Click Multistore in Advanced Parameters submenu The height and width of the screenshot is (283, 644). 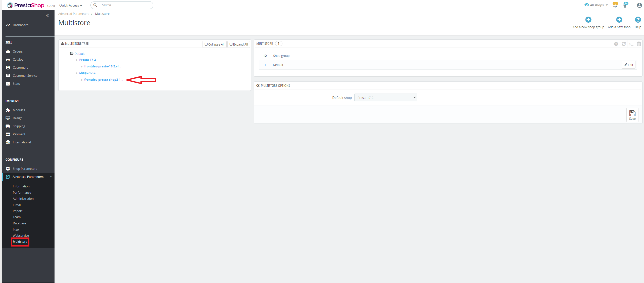coord(20,241)
